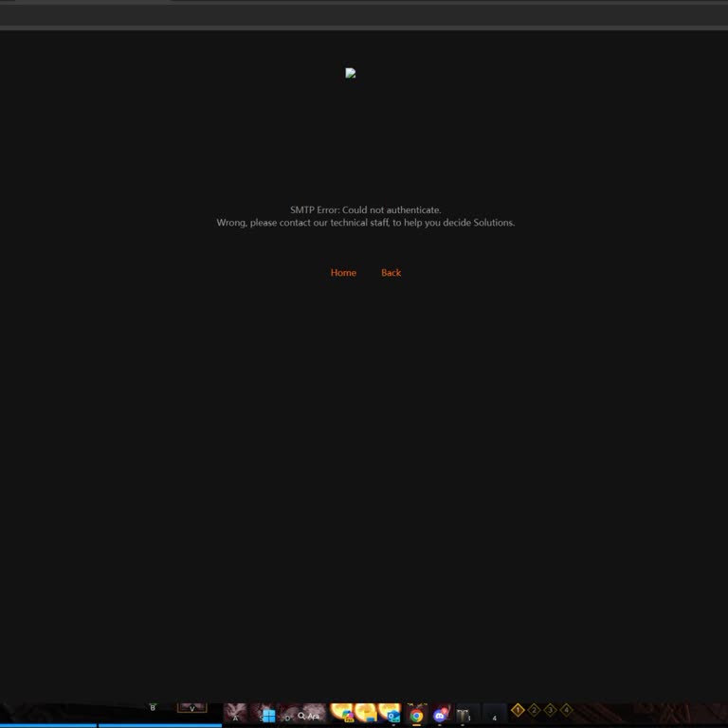This screenshot has width=728, height=728.
Task: Select the highlighted diamond marker 1
Action: pos(518,710)
